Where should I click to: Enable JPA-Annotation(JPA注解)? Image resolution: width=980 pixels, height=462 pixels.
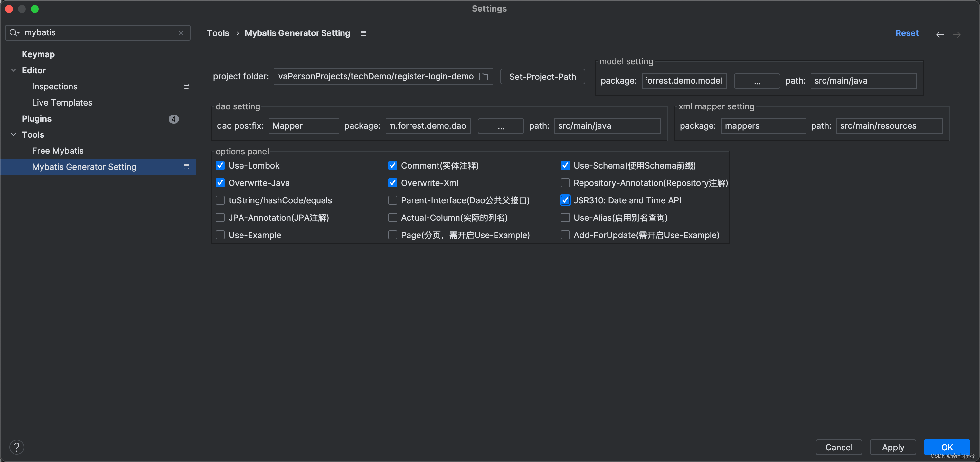220,217
